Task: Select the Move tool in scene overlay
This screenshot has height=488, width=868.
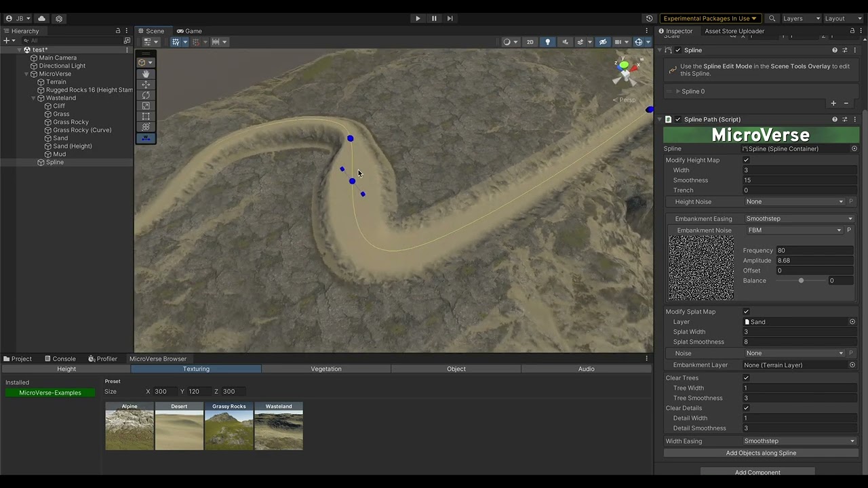Action: [146, 85]
